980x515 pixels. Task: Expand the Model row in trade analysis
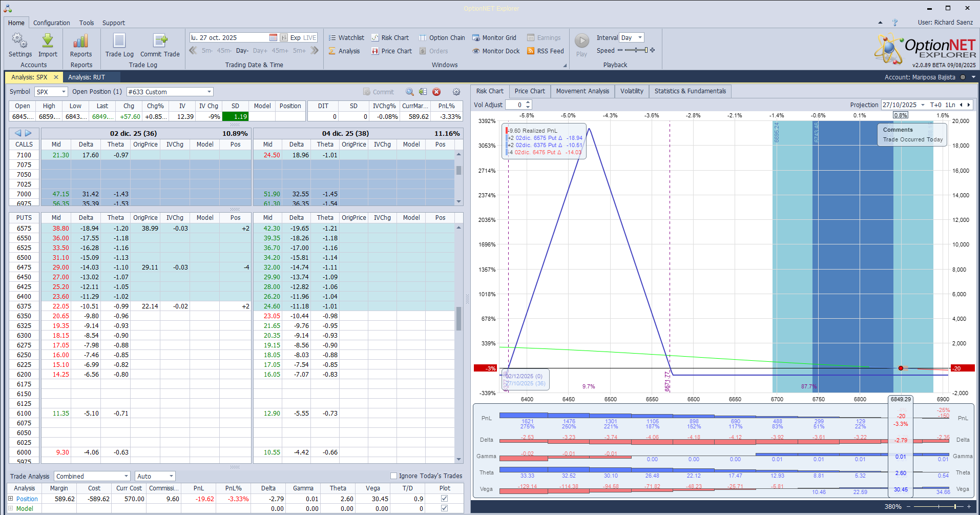10,508
